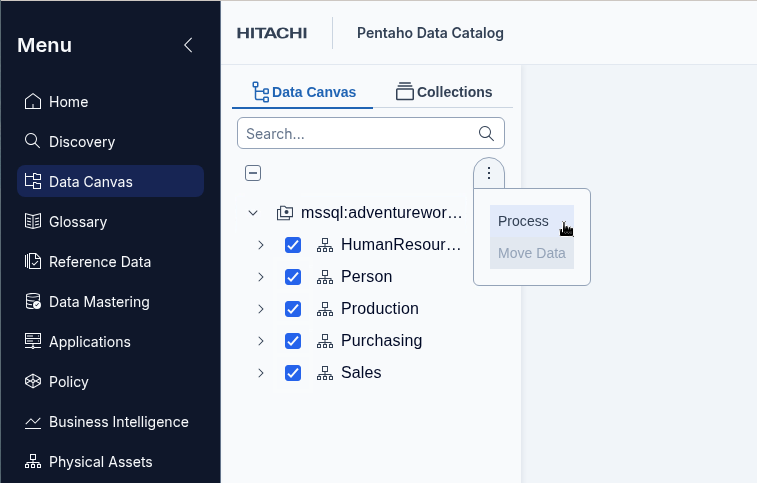757x483 pixels.
Task: Click the Policy cube icon
Action: tap(32, 381)
